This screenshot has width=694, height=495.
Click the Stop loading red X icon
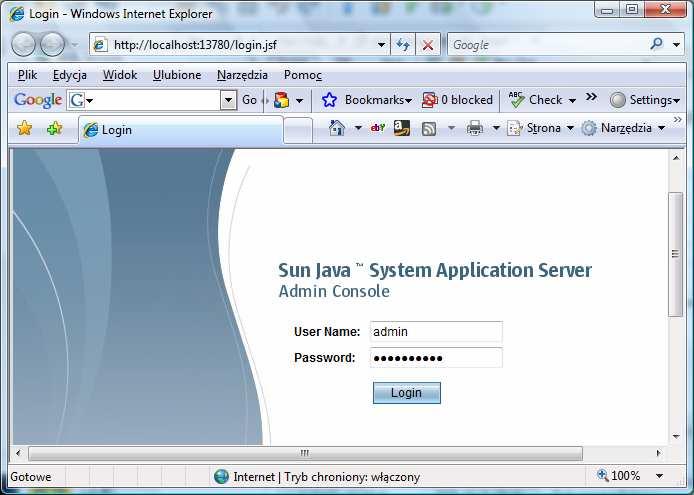(x=428, y=45)
